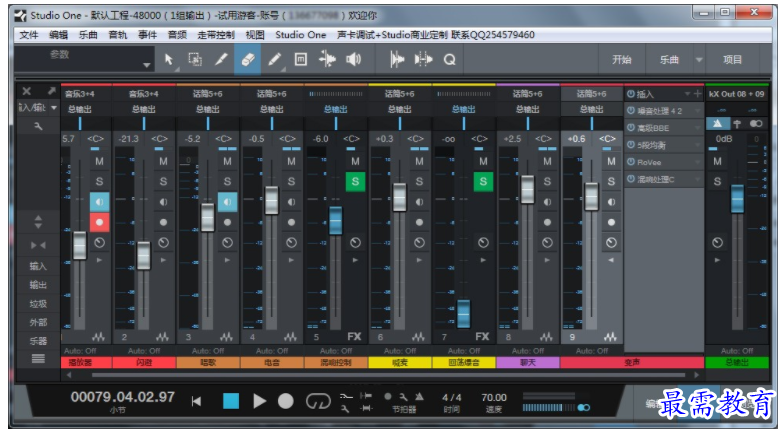Viewport: 782px width, 435px height.
Task: Open the 音轨 menu
Action: pyautogui.click(x=118, y=35)
